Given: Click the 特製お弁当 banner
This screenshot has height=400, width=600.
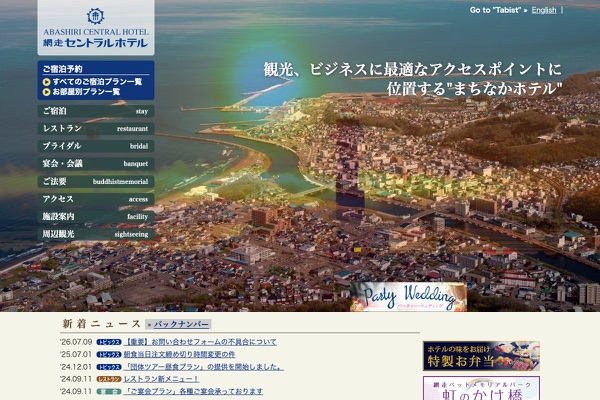Looking at the screenshot, I should pos(481,356).
